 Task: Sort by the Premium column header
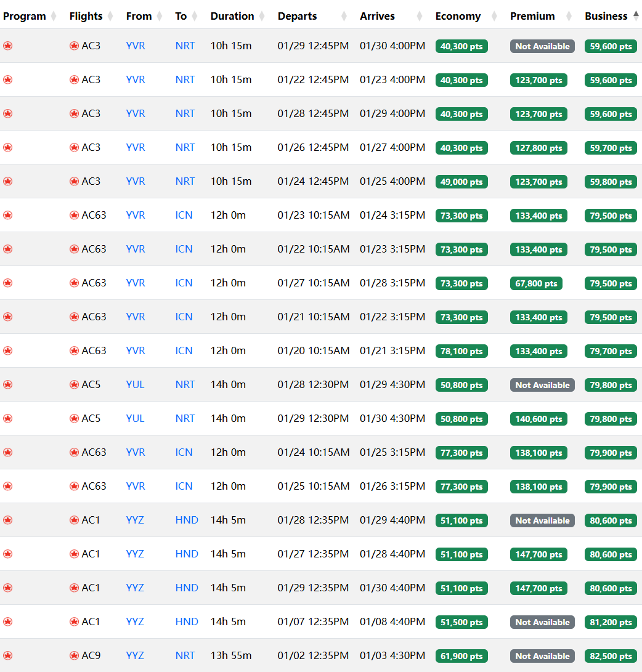point(532,16)
